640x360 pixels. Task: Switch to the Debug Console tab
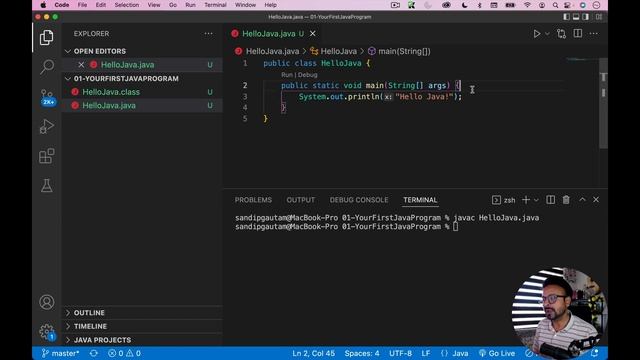[x=359, y=200]
